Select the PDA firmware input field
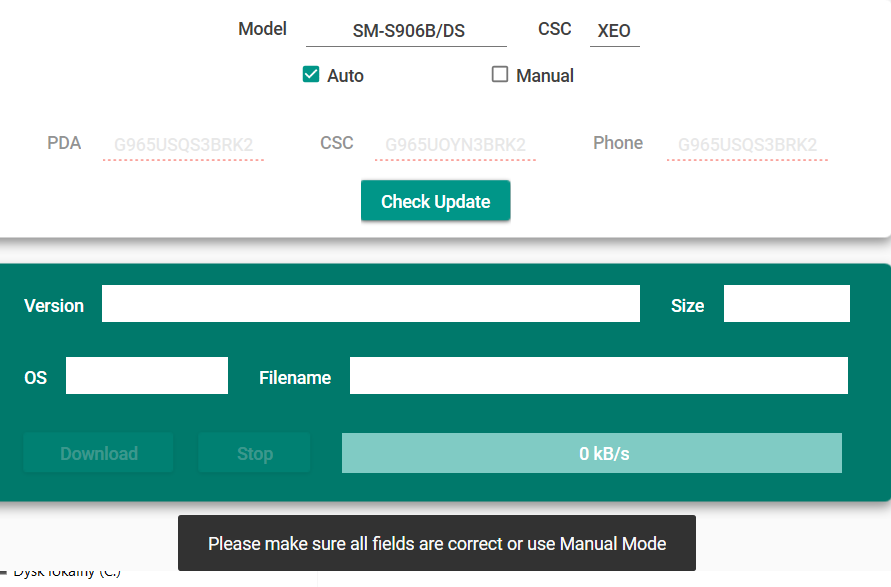This screenshot has width=891, height=587. pyautogui.click(x=183, y=145)
